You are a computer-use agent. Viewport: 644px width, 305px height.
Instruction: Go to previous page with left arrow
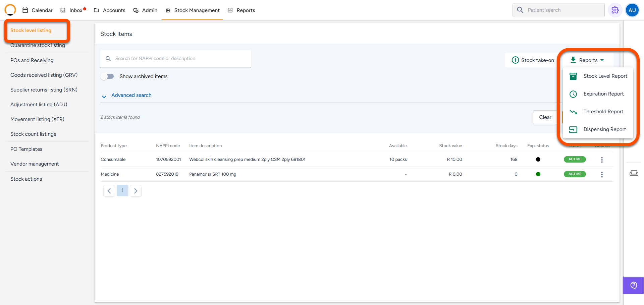109,191
